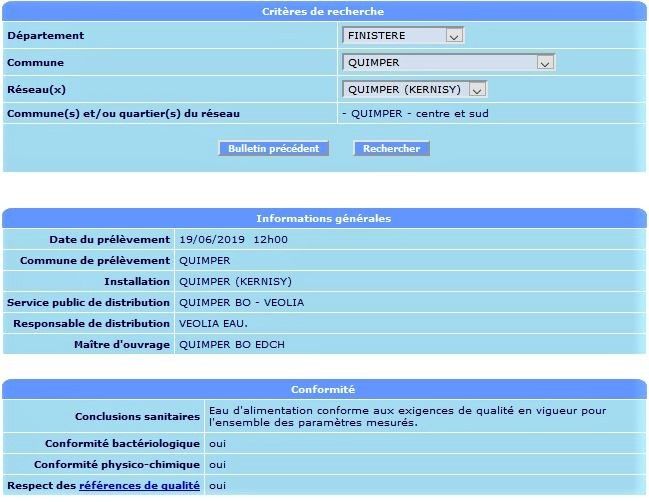This screenshot has height=502, width=649.
Task: Click the Installation value QUIMPER (KERNISY)
Action: click(236, 282)
